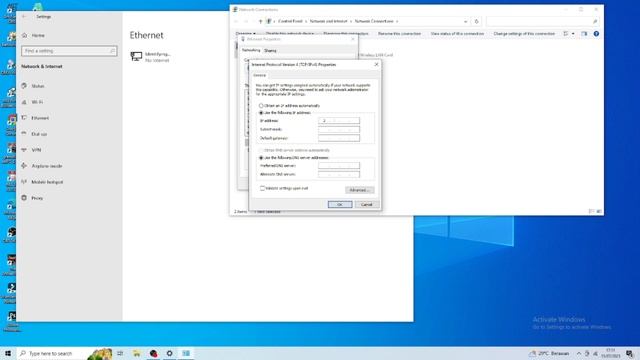Close the Ethernet Properties dialog
The height and width of the screenshot is (360, 640).
[353, 39]
